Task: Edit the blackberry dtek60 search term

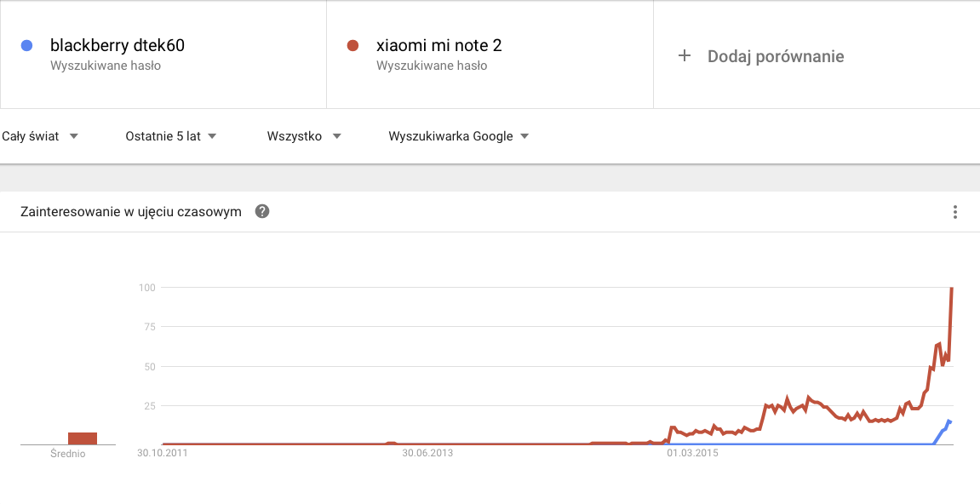Action: coord(117,46)
